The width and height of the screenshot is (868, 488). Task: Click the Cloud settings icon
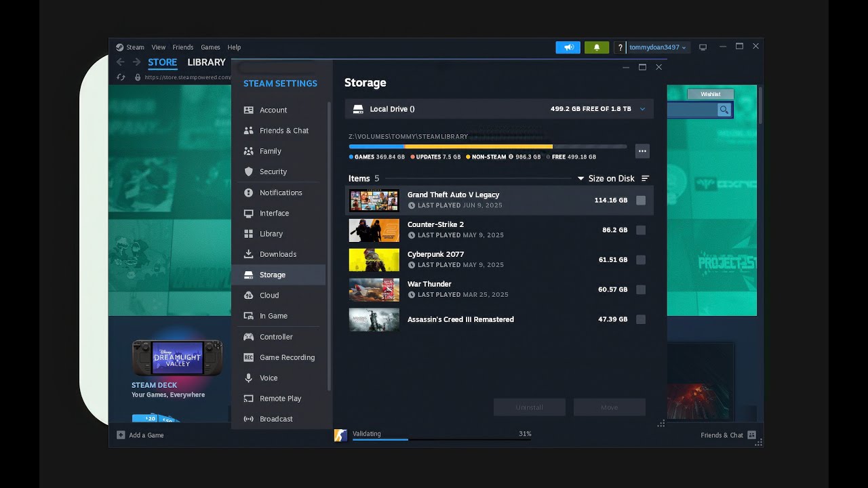click(x=248, y=295)
